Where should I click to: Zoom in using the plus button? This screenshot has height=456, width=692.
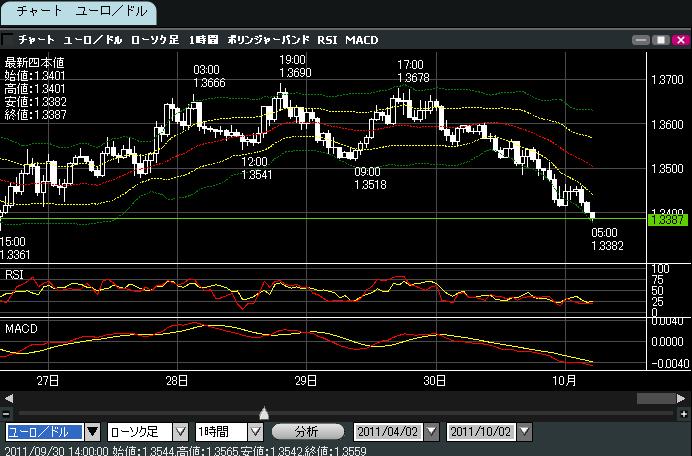point(683,413)
